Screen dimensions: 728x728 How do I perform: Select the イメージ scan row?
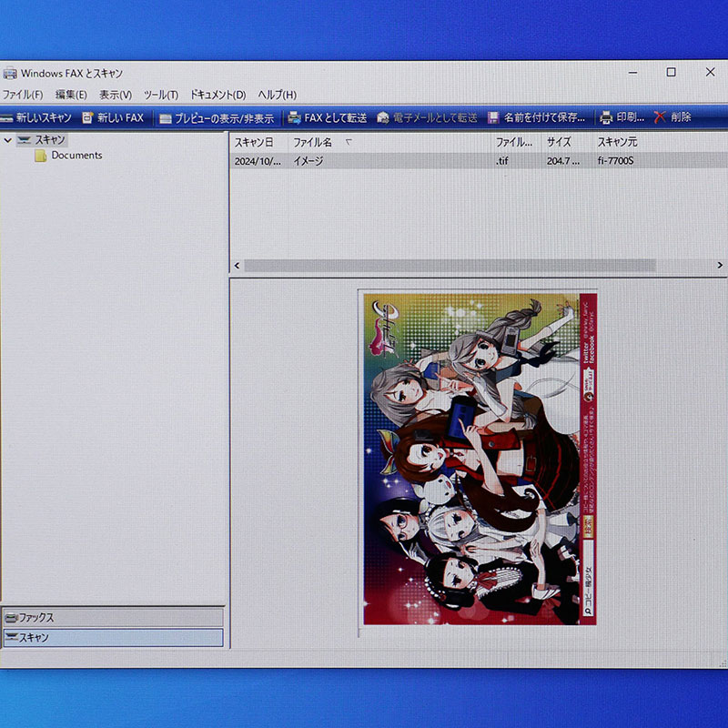pyautogui.click(x=308, y=161)
